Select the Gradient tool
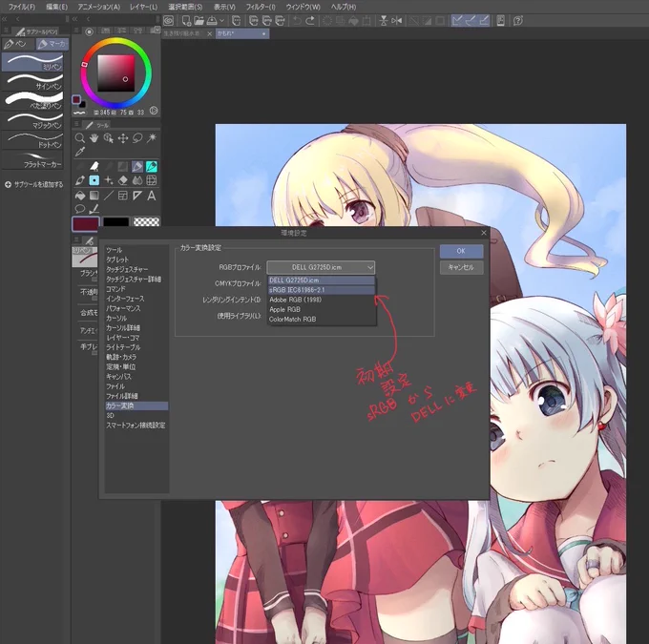 point(94,196)
